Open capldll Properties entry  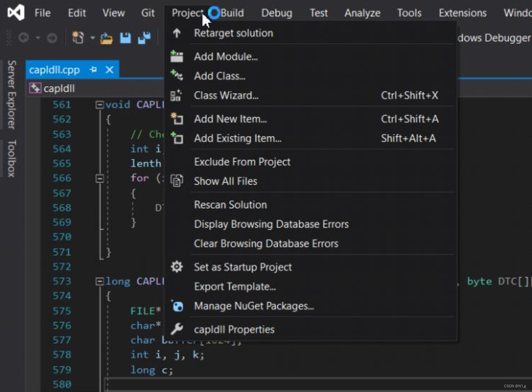310,329
